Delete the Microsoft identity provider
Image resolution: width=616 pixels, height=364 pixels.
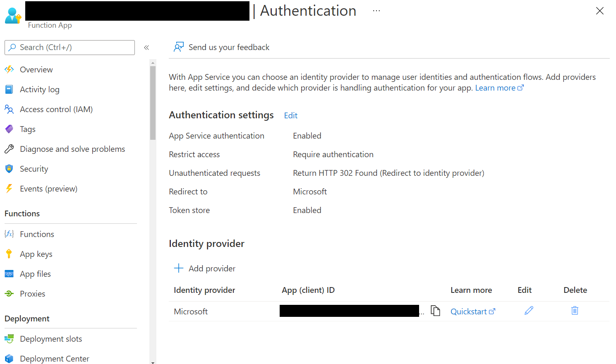[574, 310]
